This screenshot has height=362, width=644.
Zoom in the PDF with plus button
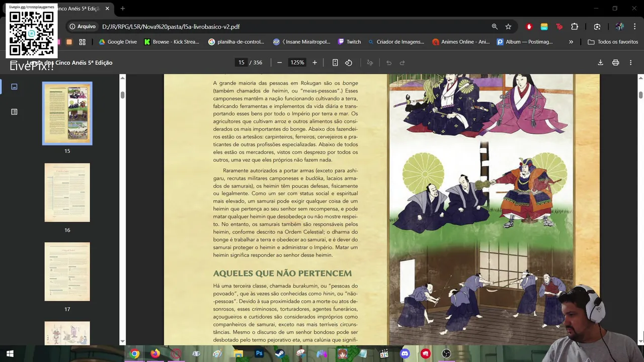314,62
